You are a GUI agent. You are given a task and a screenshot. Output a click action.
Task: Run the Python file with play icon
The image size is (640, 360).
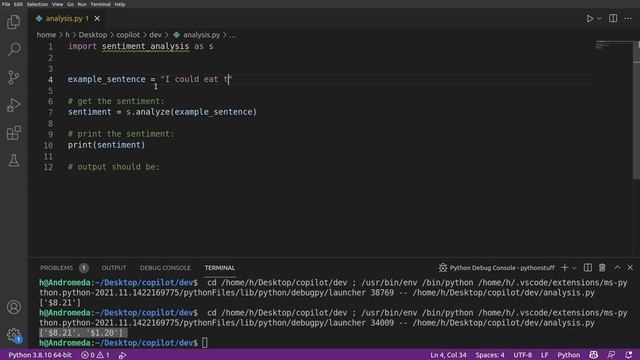[589, 18]
